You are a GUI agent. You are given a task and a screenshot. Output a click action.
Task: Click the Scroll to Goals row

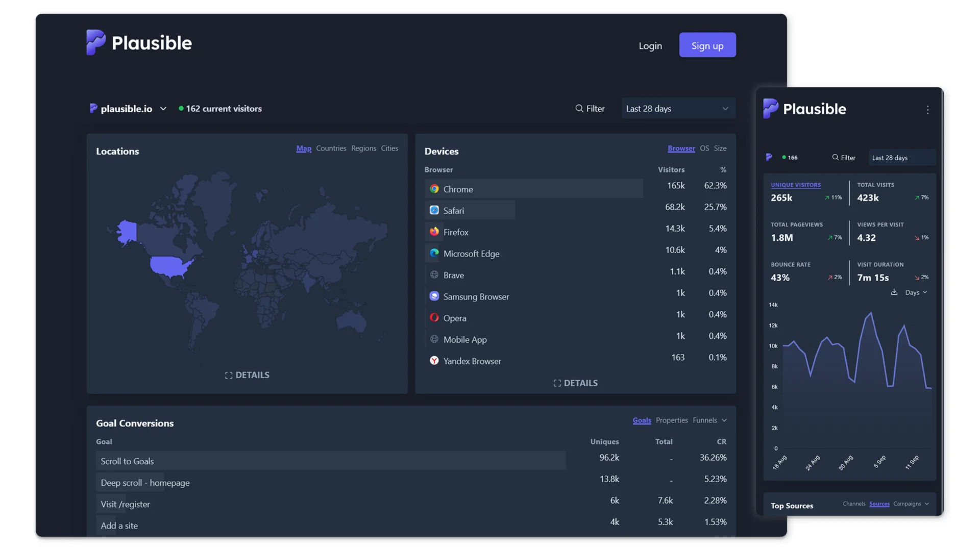[x=331, y=461]
